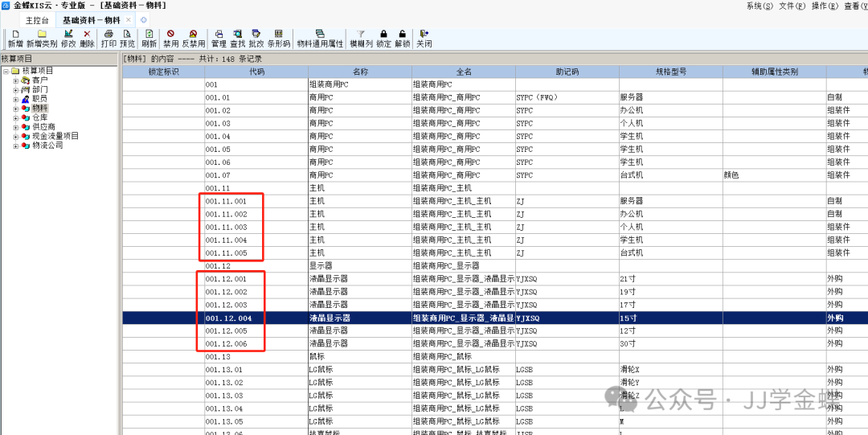Click the 打印 (Print) icon
Screen dimensions: 868x435
point(108,35)
